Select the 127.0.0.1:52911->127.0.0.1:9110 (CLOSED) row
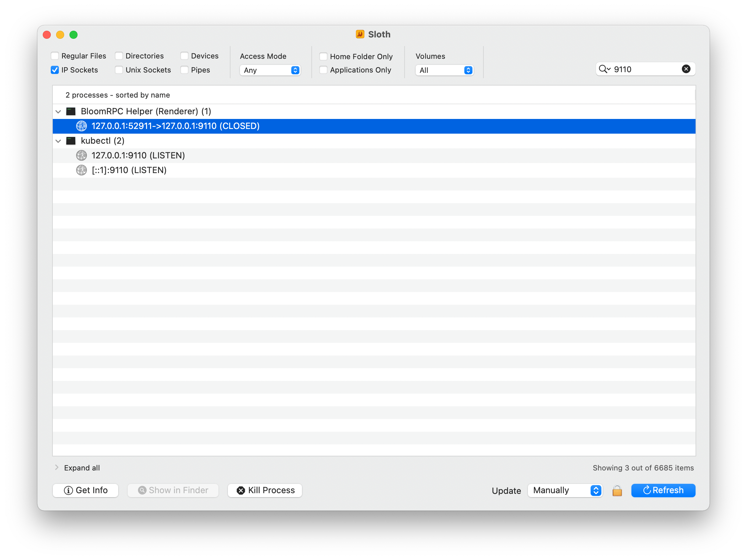Screen dimensions: 747x560 374,126
